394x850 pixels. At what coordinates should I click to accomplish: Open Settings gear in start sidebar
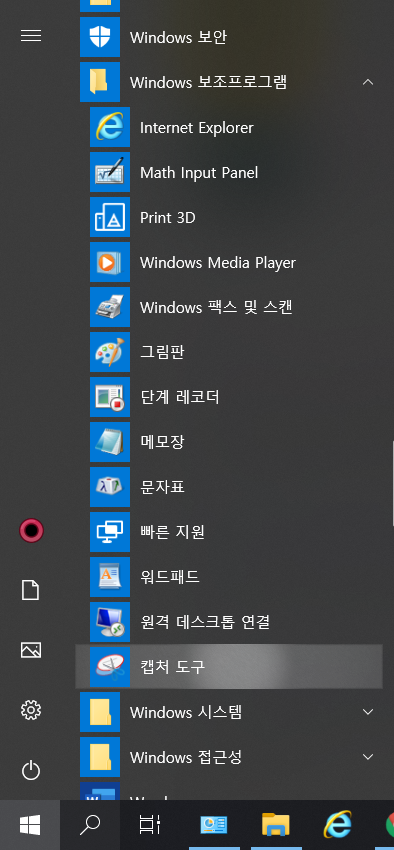(x=31, y=710)
